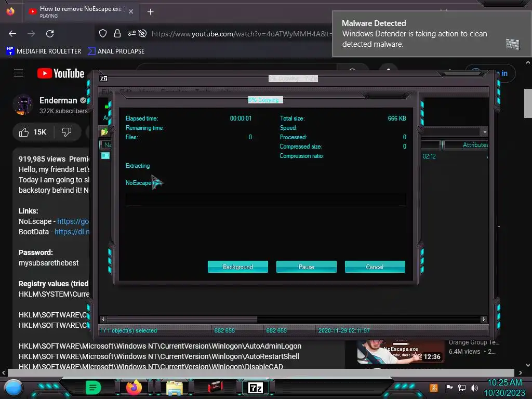Select the password text mysubsarethebest

coord(48,263)
